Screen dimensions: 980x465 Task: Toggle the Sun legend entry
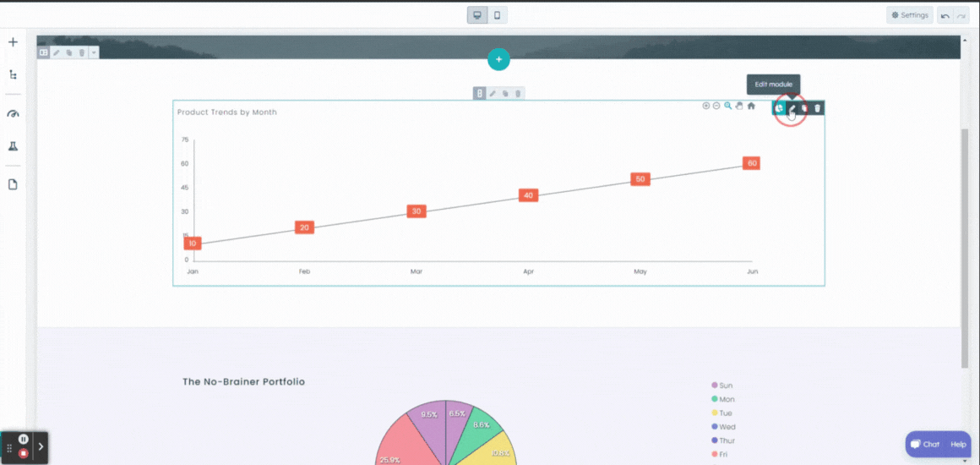point(721,386)
